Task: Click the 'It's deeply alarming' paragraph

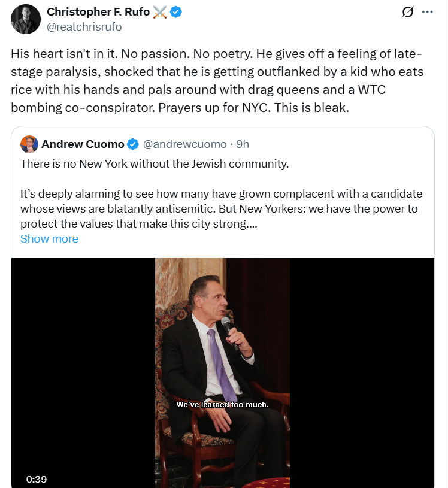Action: [x=219, y=209]
